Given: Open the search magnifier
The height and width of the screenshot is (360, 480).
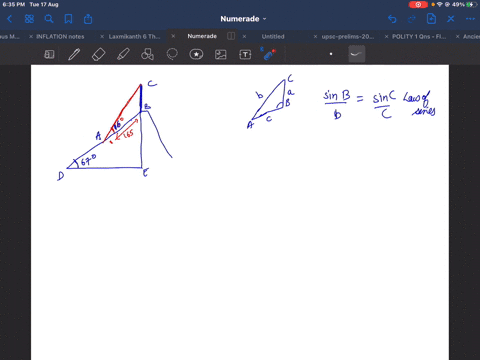Looking at the screenshot, I should coord(49,19).
